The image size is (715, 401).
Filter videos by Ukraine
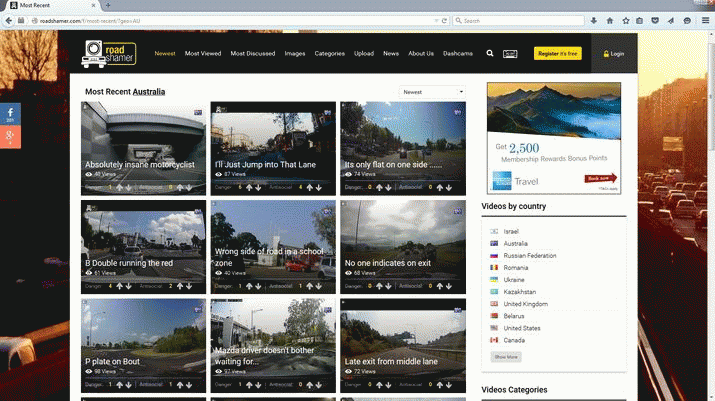(x=514, y=280)
